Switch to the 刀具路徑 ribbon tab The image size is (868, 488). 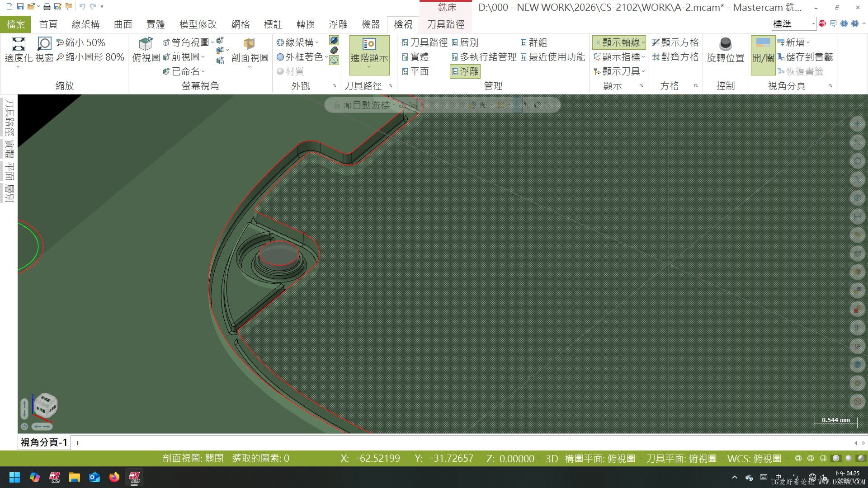coord(447,24)
